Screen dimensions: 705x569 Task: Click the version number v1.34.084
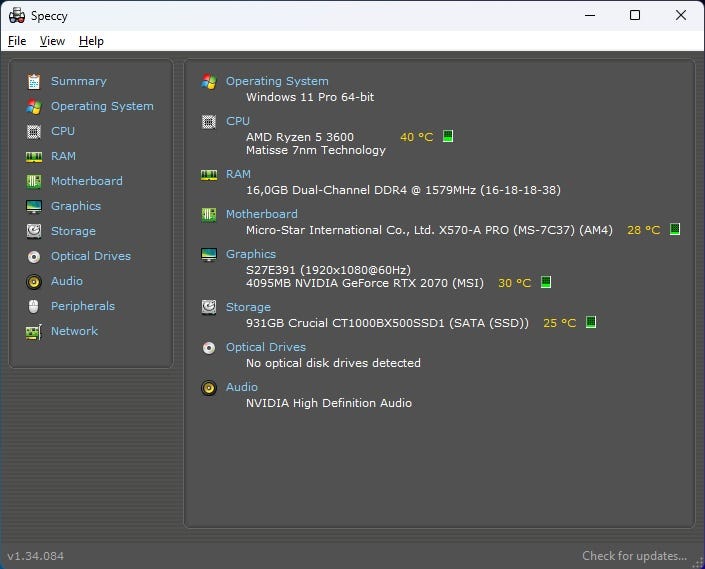[x=36, y=556]
